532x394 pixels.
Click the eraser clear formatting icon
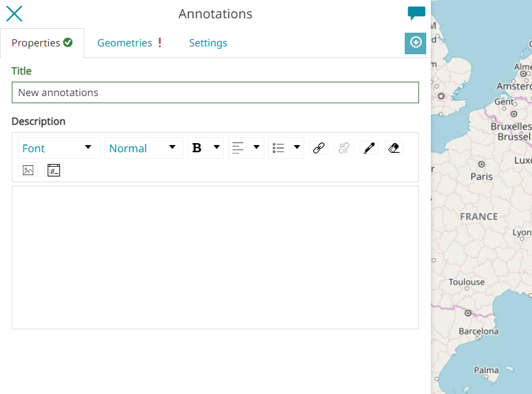(394, 148)
